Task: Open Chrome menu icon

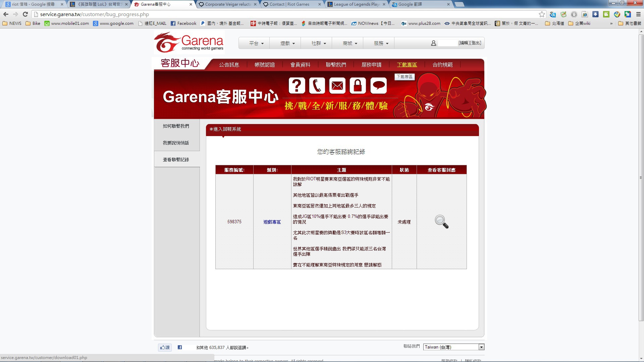Action: point(638,14)
